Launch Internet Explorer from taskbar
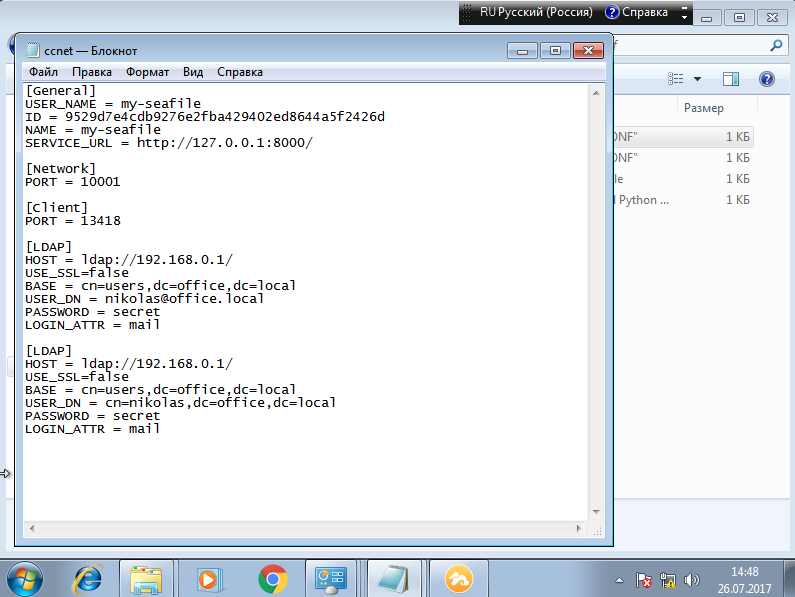 (88, 578)
